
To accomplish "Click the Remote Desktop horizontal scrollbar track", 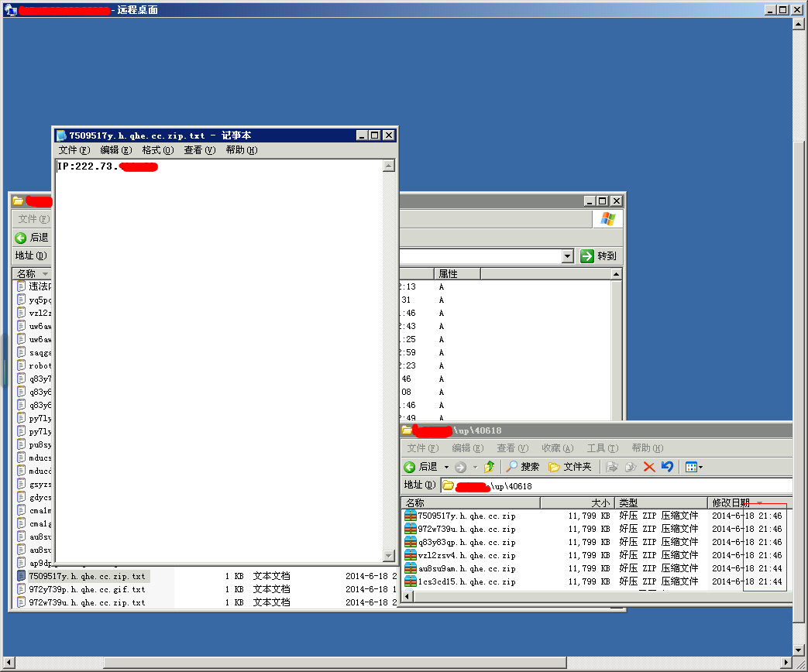I will click(x=674, y=662).
